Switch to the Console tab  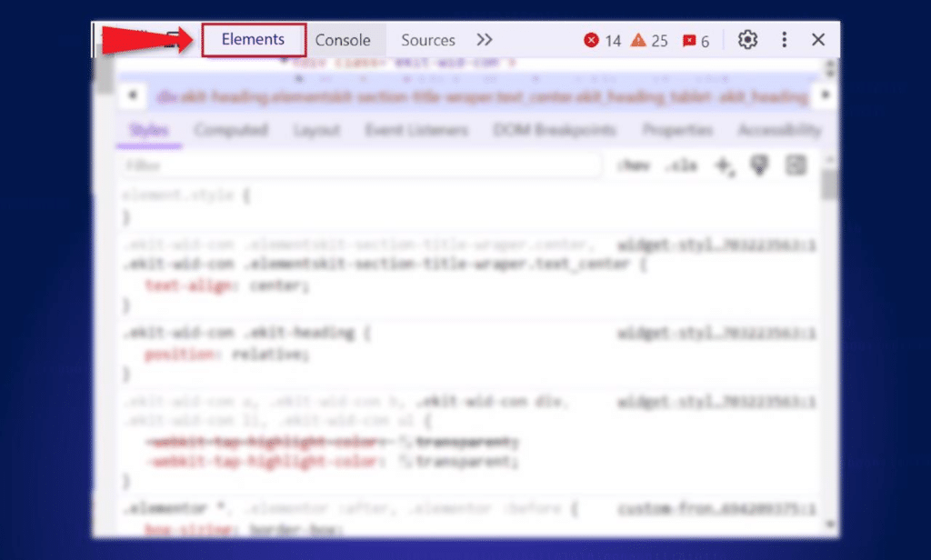coord(343,40)
